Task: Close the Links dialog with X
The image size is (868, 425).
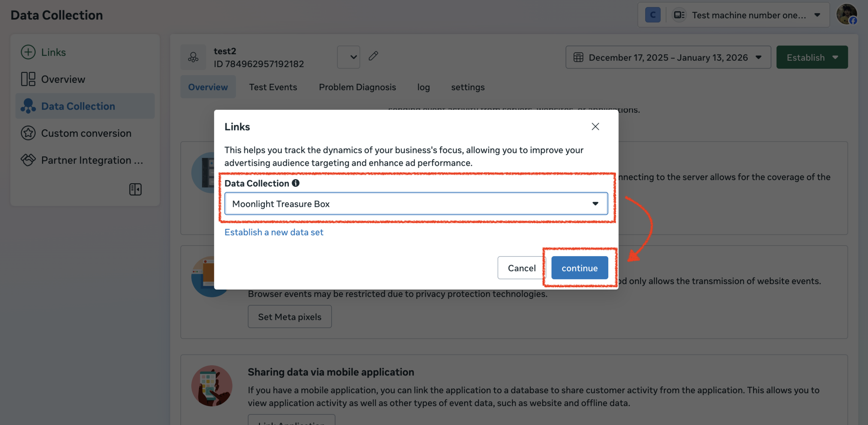Action: pos(595,127)
